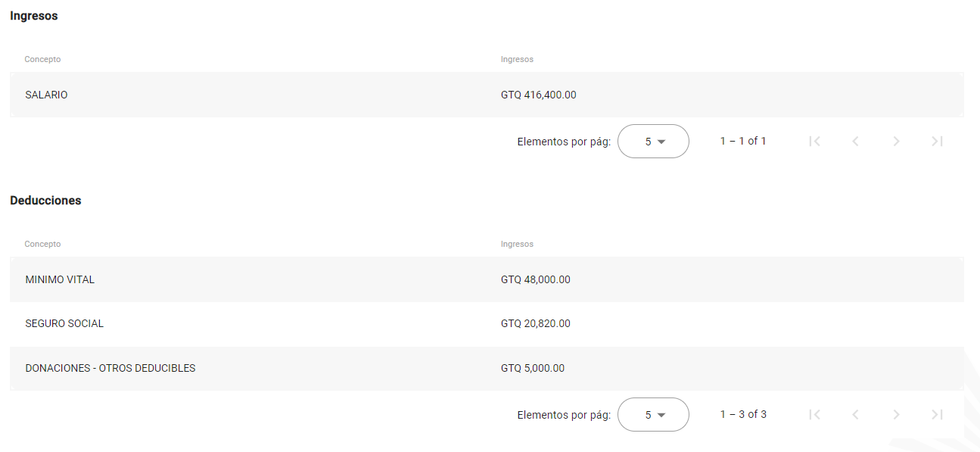Screen dimensions: 980x452
Task: Click the Concepto column header in Ingresos table
Action: coord(42,59)
